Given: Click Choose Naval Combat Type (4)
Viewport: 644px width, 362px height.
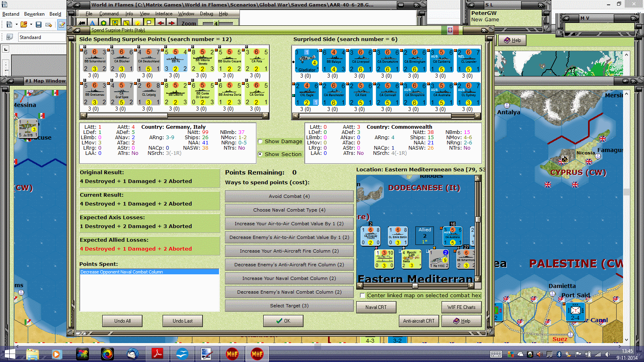Looking at the screenshot, I should [x=289, y=210].
